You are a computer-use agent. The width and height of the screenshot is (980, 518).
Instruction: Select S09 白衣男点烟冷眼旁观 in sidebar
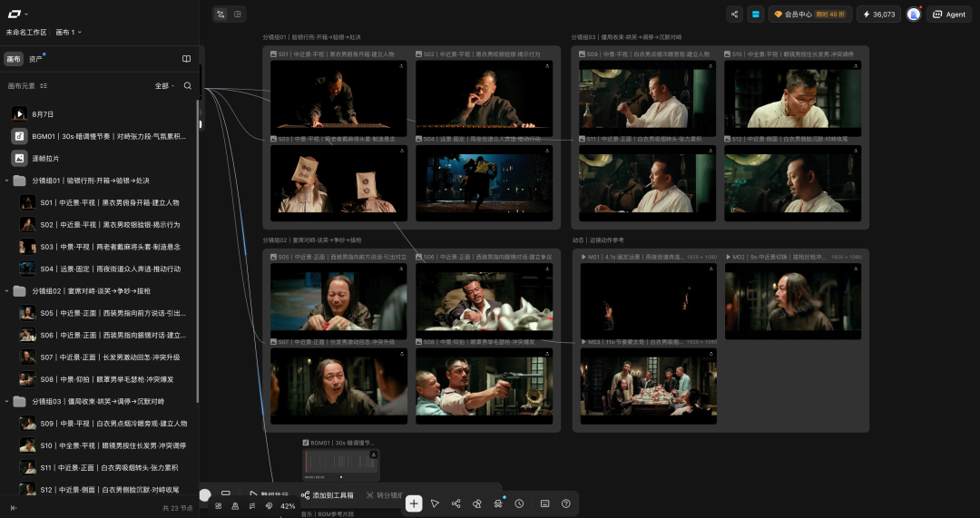point(103,423)
